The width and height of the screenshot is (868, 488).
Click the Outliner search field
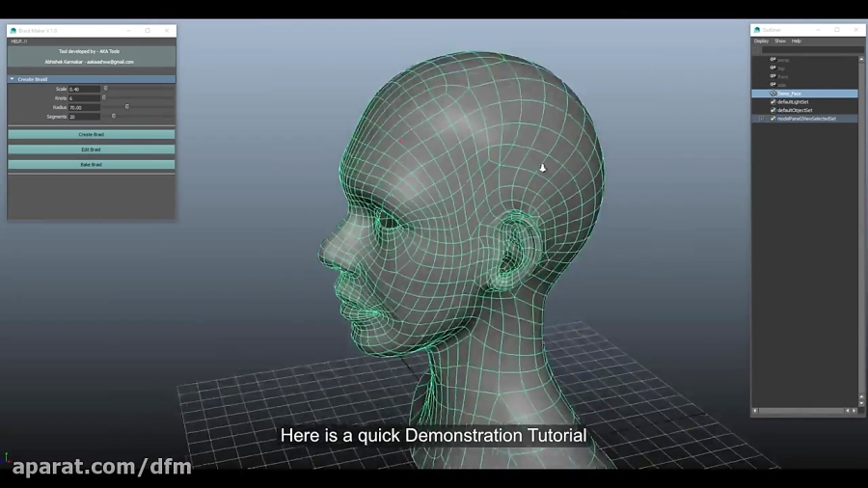click(x=812, y=50)
